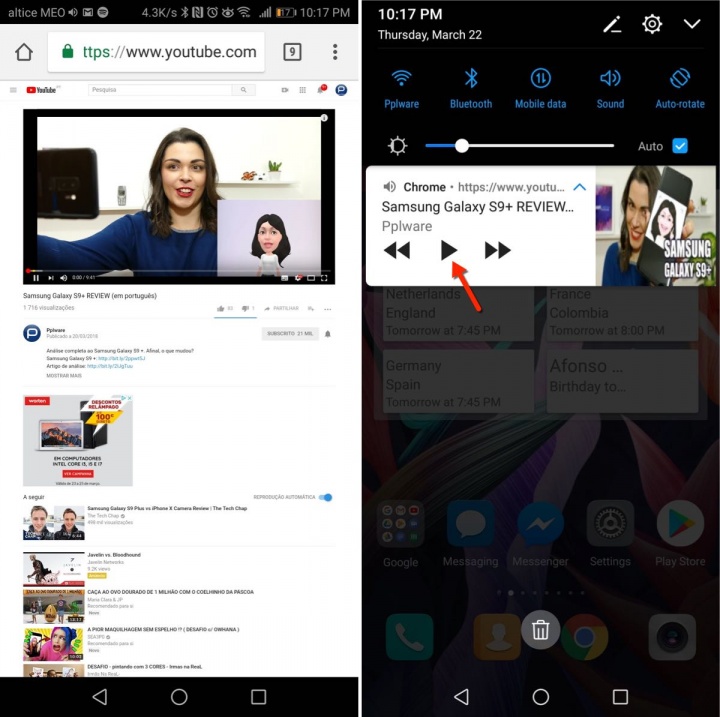Screen dimensions: 720x717
Task: Open the Pplware channel avatar below video
Action: point(32,333)
